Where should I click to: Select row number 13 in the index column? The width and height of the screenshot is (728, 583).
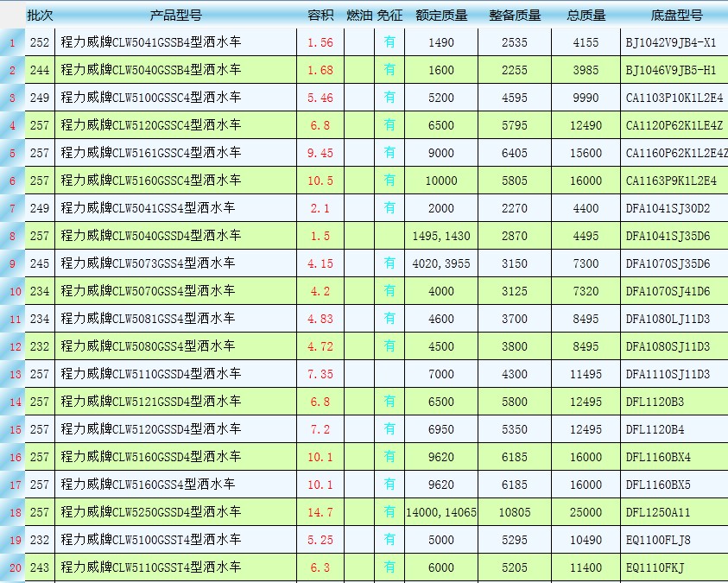point(14,374)
